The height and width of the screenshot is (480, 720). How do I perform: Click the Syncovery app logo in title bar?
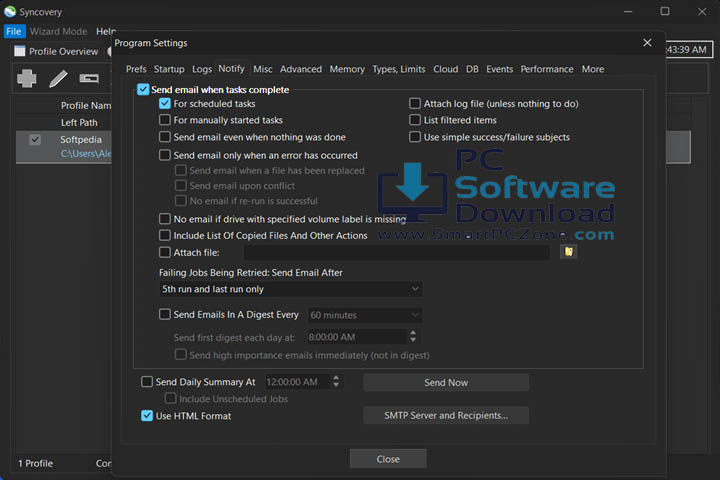(x=10, y=11)
